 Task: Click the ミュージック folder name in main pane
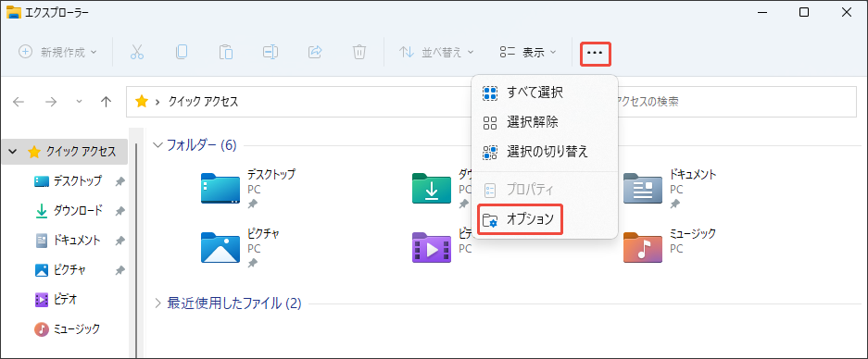coord(693,234)
